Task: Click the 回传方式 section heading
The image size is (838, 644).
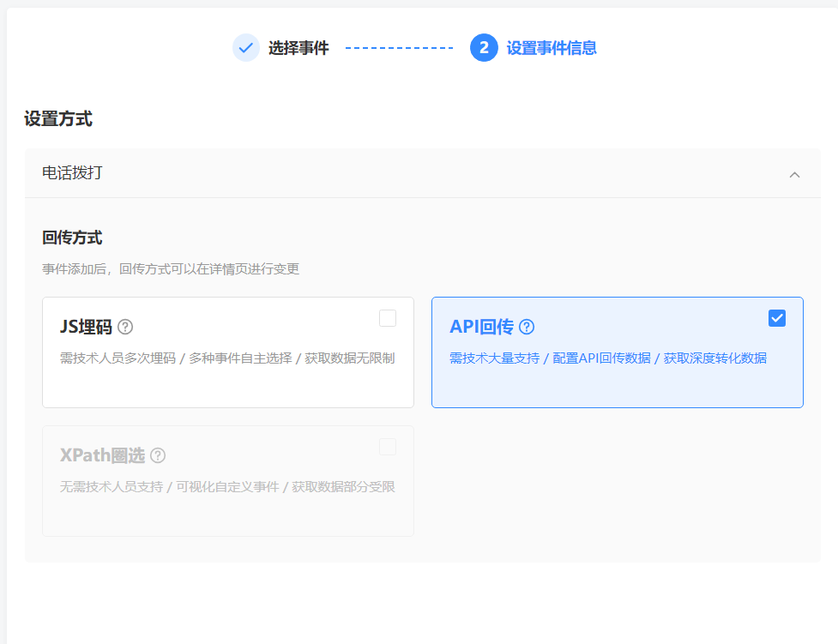Action: pyautogui.click(x=72, y=238)
